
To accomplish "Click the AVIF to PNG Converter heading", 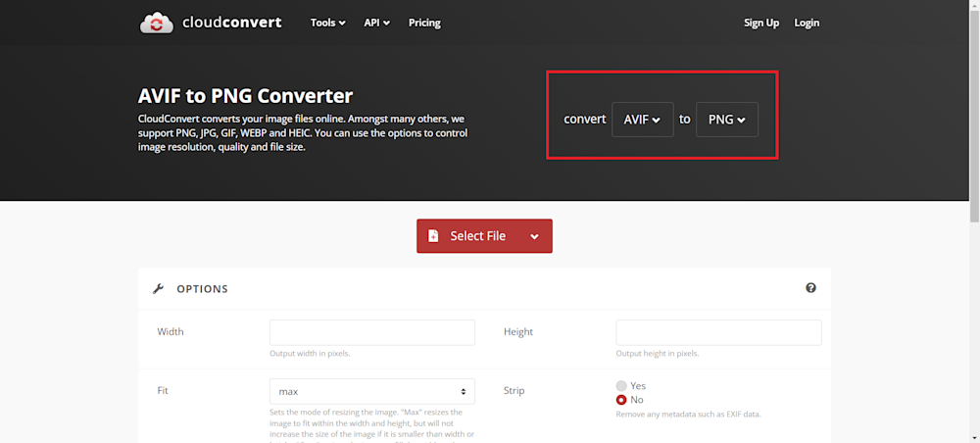I will point(245,96).
